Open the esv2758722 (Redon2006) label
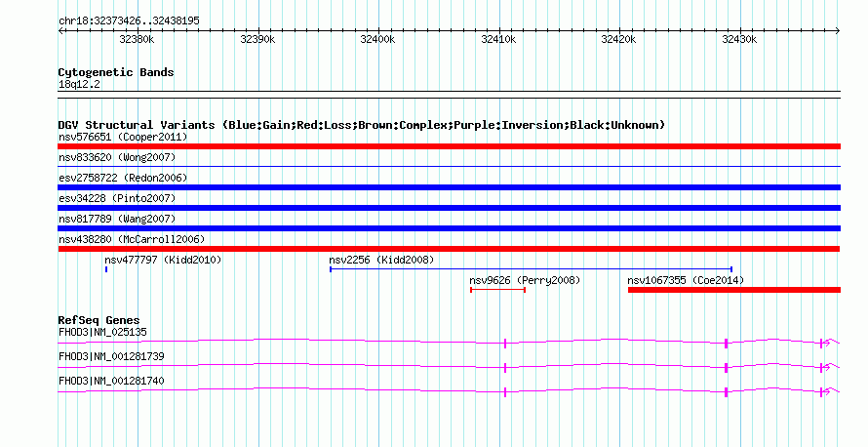868x447 pixels. [x=123, y=178]
